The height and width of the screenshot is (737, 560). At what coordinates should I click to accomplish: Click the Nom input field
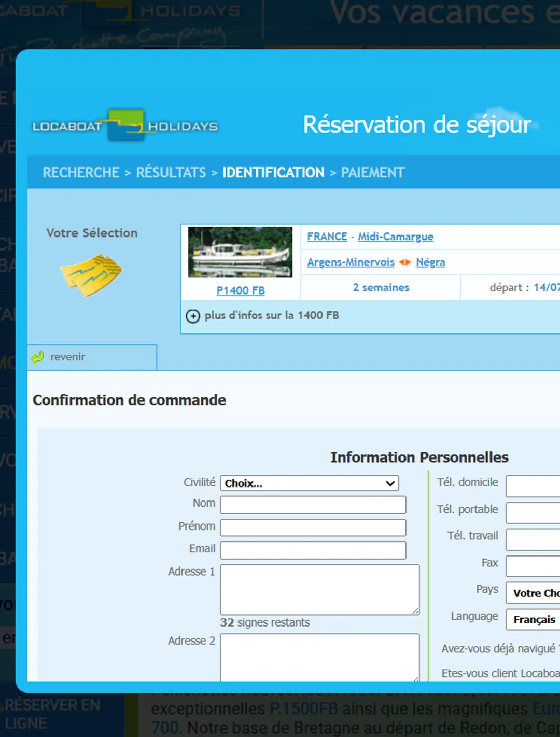[313, 505]
